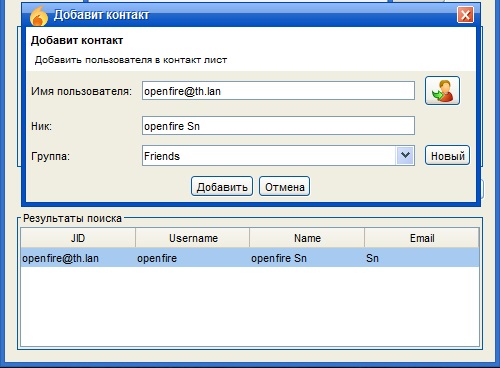This screenshot has height=368, width=500.
Task: Click the Spark flame icon in title bar
Action: (38, 16)
